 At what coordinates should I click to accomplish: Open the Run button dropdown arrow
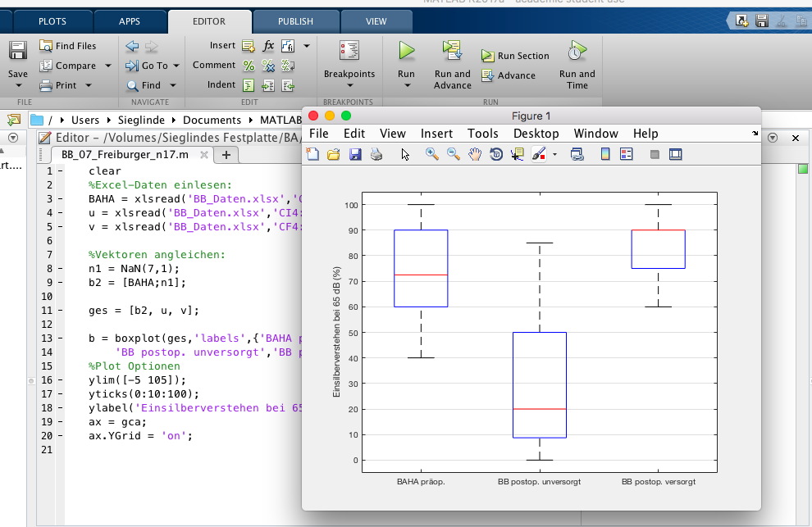(406, 85)
